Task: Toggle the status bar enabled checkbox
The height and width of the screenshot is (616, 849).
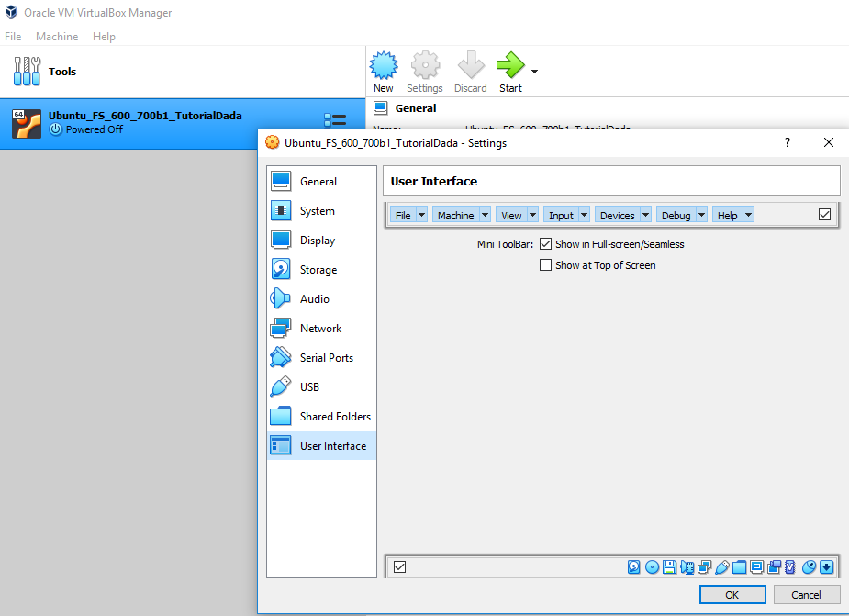Action: [x=399, y=567]
